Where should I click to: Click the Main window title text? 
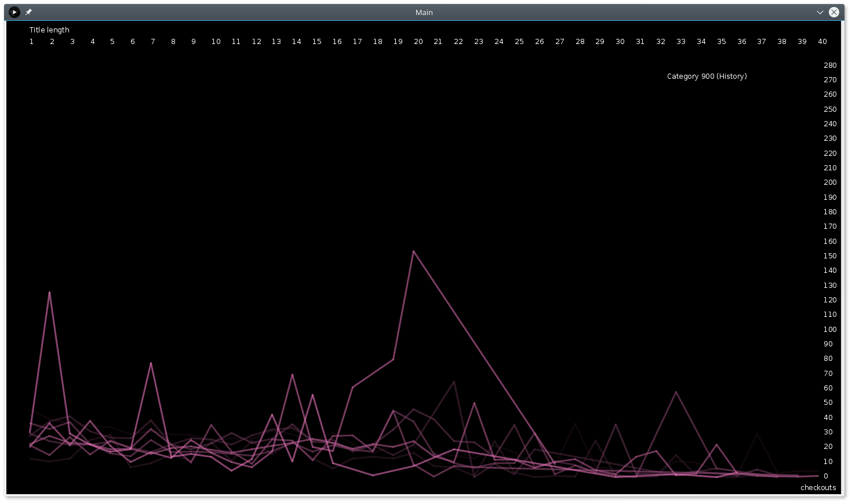pyautogui.click(x=424, y=12)
